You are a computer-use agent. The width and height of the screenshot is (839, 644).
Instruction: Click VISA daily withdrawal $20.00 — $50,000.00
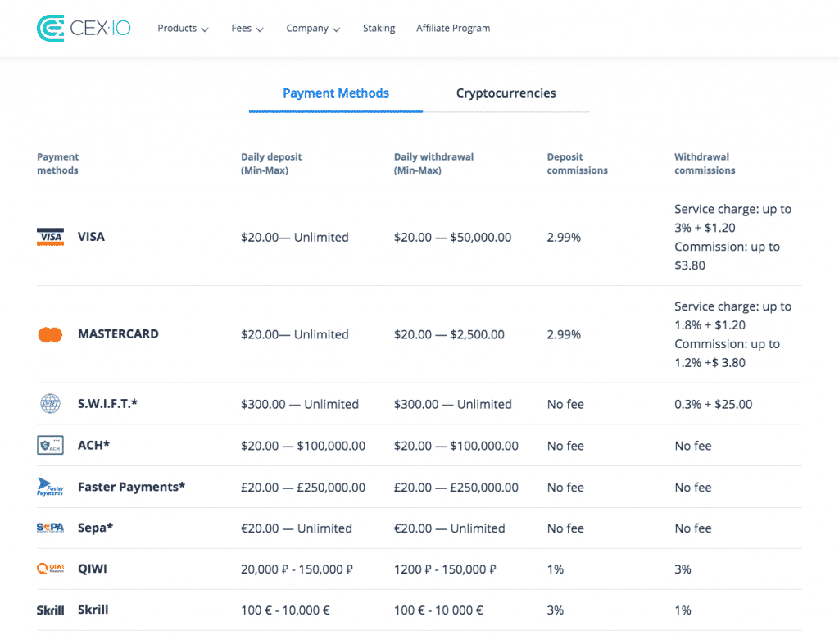[452, 238]
